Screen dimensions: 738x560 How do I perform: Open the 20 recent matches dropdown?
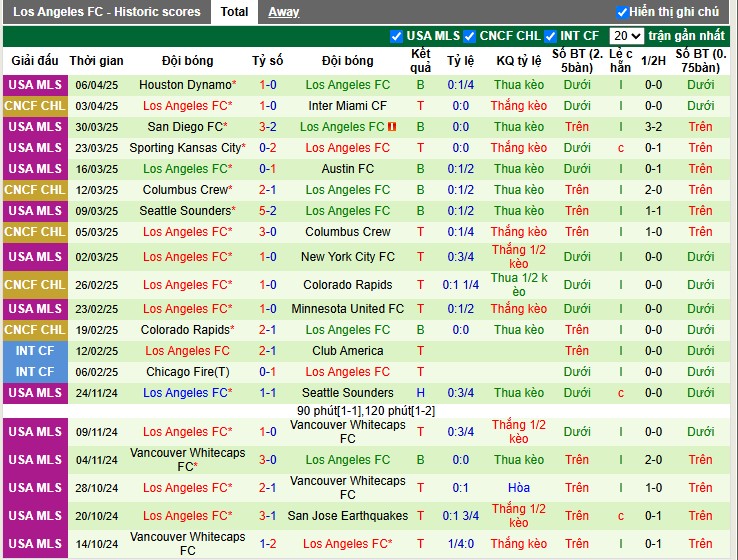pyautogui.click(x=626, y=36)
